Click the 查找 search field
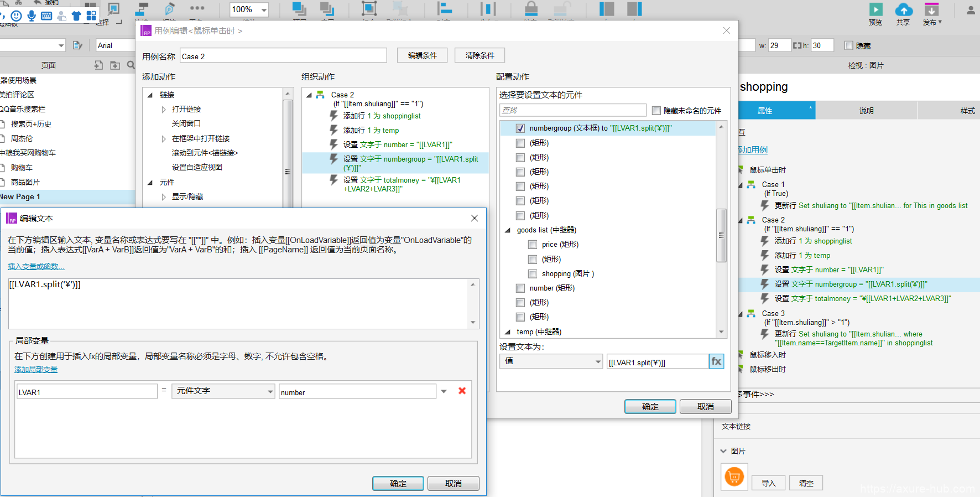Image resolution: width=980 pixels, height=497 pixels. pos(572,110)
